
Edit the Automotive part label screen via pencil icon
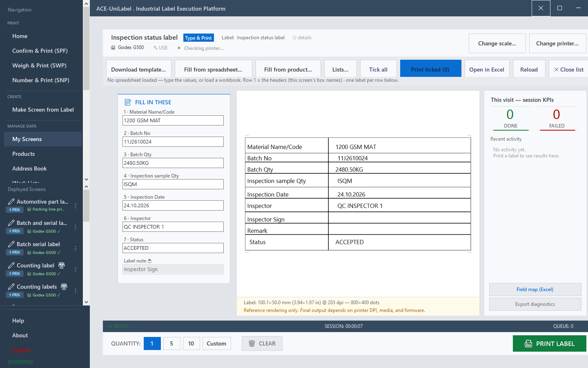(11, 202)
